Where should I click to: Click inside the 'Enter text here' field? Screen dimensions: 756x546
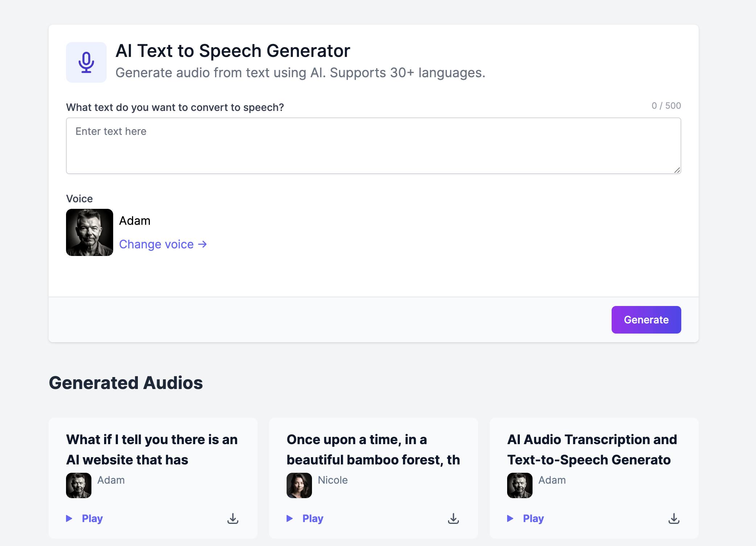coord(374,146)
